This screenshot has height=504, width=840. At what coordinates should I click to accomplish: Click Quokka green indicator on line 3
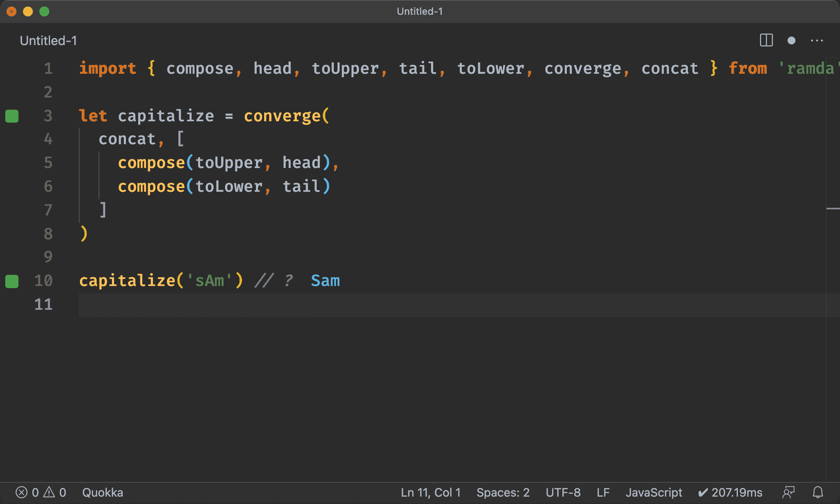[x=12, y=116]
